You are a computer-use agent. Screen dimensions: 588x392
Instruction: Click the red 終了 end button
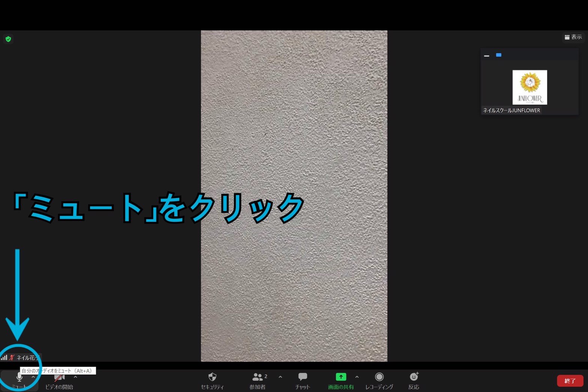pos(570,381)
